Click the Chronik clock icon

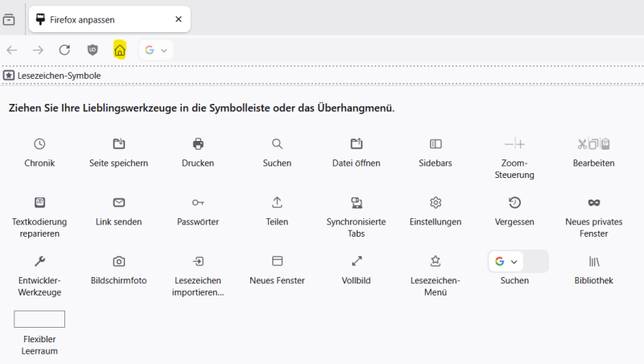39,144
